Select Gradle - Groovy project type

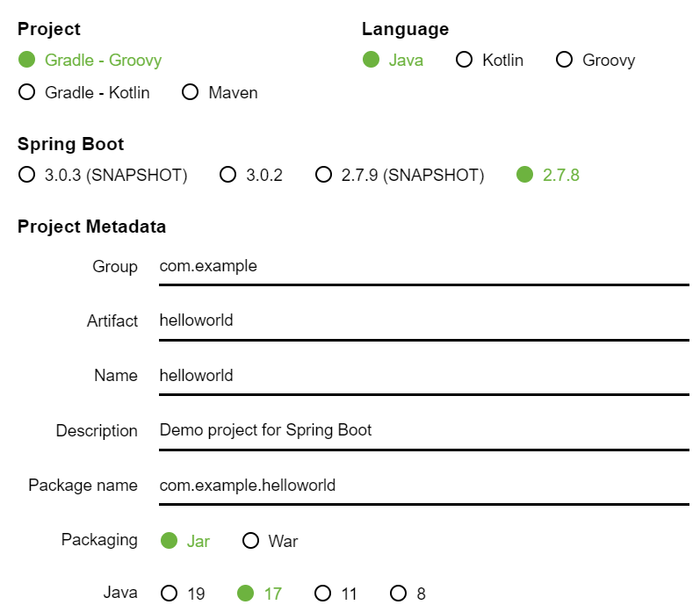[27, 60]
